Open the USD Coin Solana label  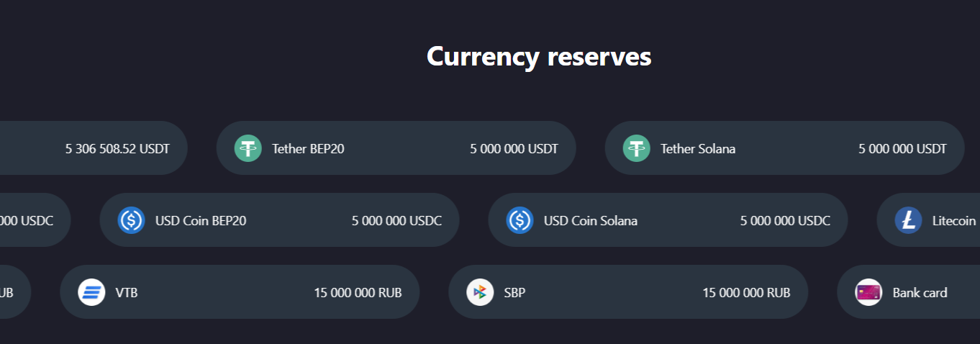(x=591, y=221)
